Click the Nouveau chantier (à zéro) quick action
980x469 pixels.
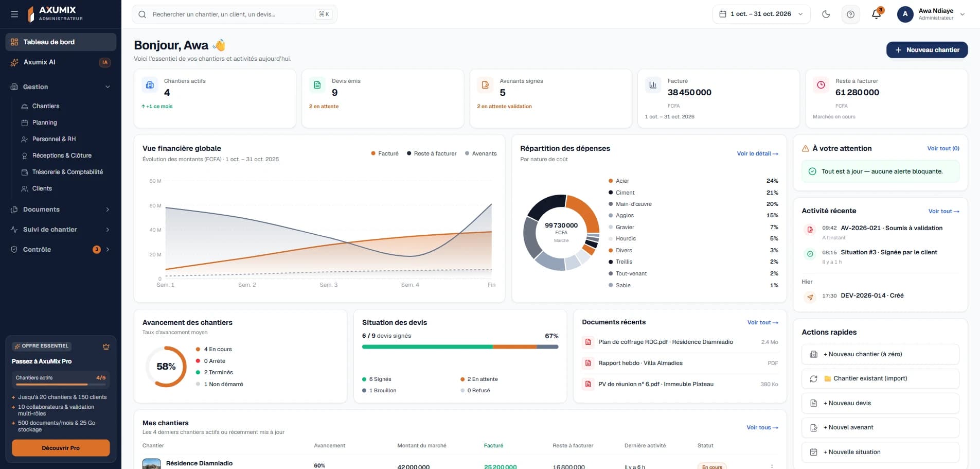click(x=880, y=354)
